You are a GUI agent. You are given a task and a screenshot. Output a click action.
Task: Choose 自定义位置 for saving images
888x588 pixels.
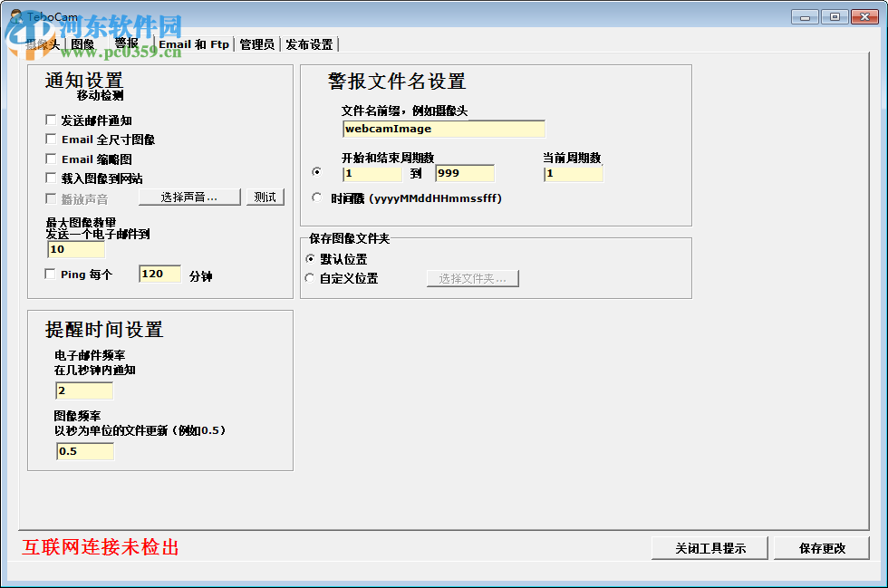click(310, 278)
